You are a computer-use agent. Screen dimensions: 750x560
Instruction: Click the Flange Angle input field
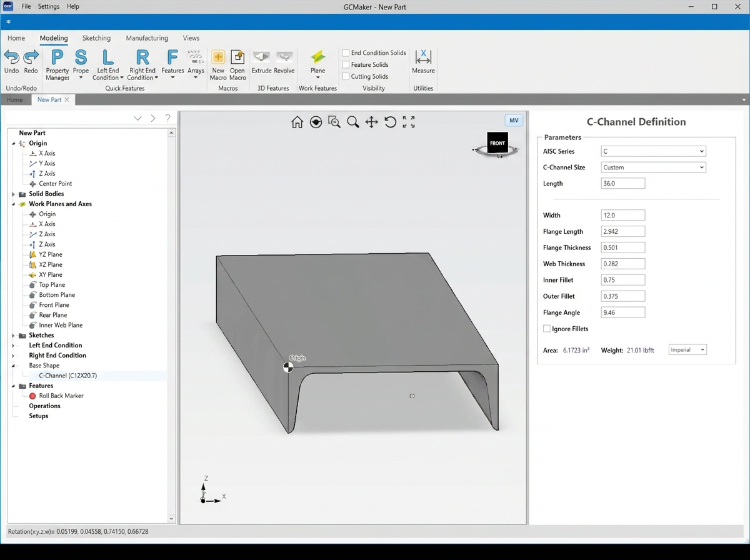[x=623, y=312]
